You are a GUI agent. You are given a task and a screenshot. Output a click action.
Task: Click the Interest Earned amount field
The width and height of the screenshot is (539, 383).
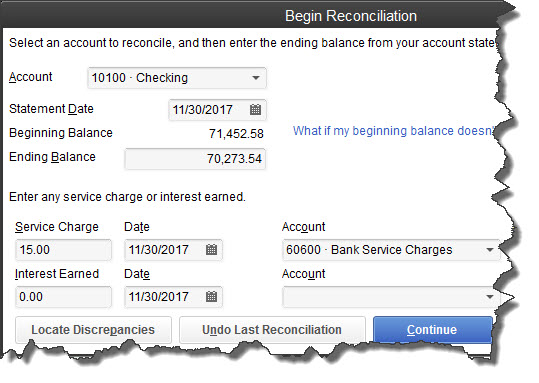(x=63, y=297)
